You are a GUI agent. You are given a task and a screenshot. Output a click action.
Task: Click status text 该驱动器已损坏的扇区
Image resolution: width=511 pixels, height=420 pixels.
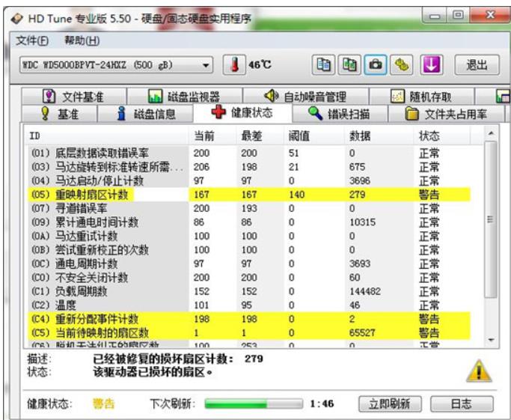click(x=153, y=372)
